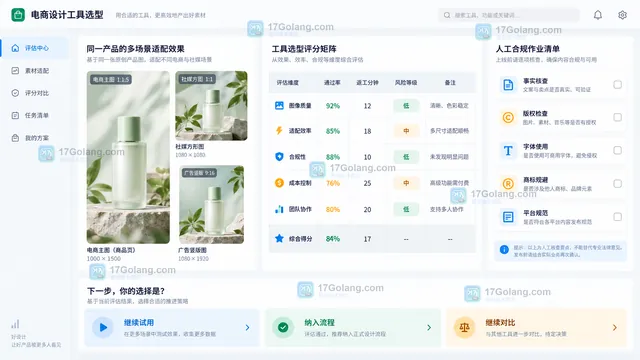The width and height of the screenshot is (640, 360).
Task: Click the 素材适配 sidebar icon
Action: (15, 70)
